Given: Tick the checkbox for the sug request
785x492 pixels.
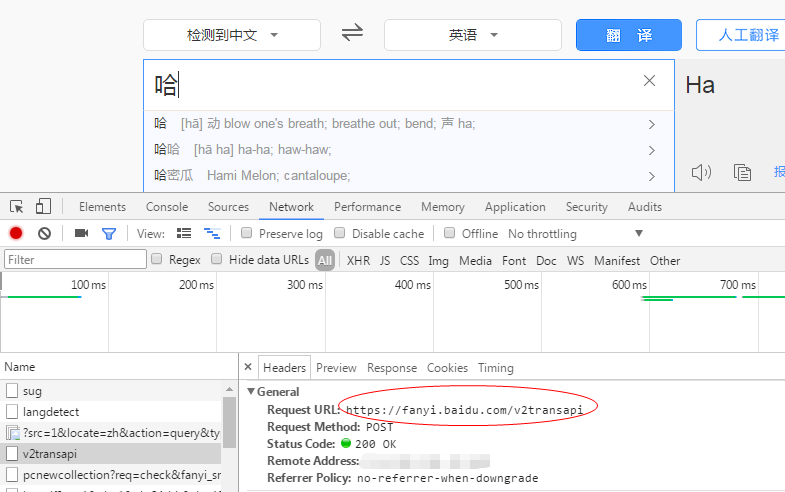Looking at the screenshot, I should [x=12, y=390].
